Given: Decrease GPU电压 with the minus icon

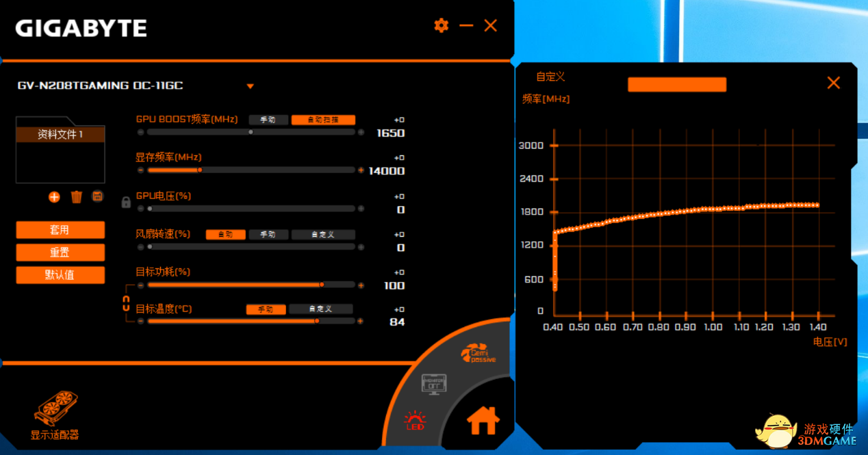Looking at the screenshot, I should tap(141, 209).
